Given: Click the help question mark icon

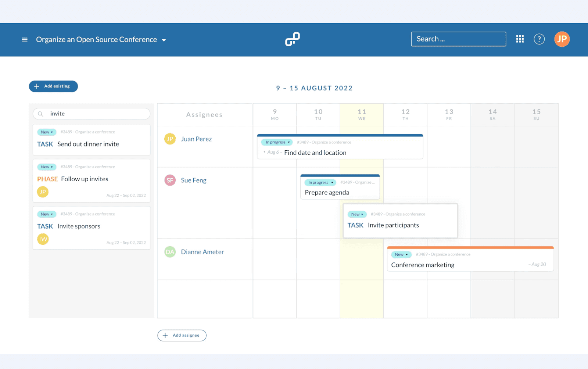Looking at the screenshot, I should [x=539, y=39].
